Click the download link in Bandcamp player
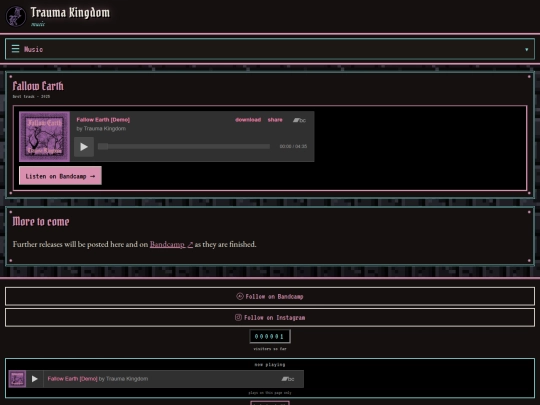Screen dimensions: 540x405 (248, 120)
